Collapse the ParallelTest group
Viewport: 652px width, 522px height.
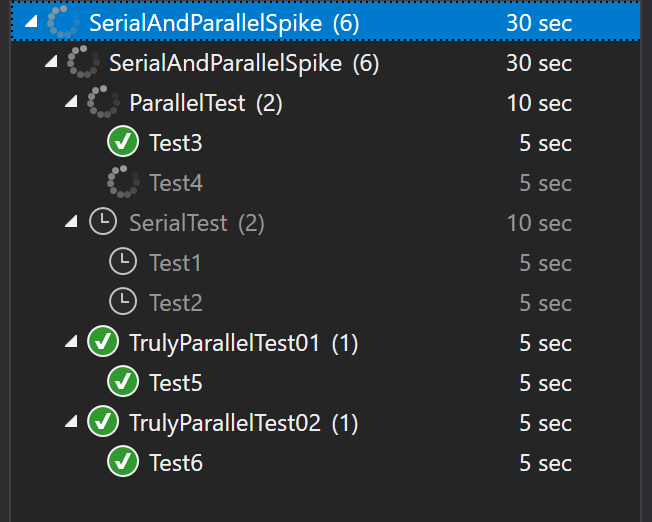pos(72,101)
